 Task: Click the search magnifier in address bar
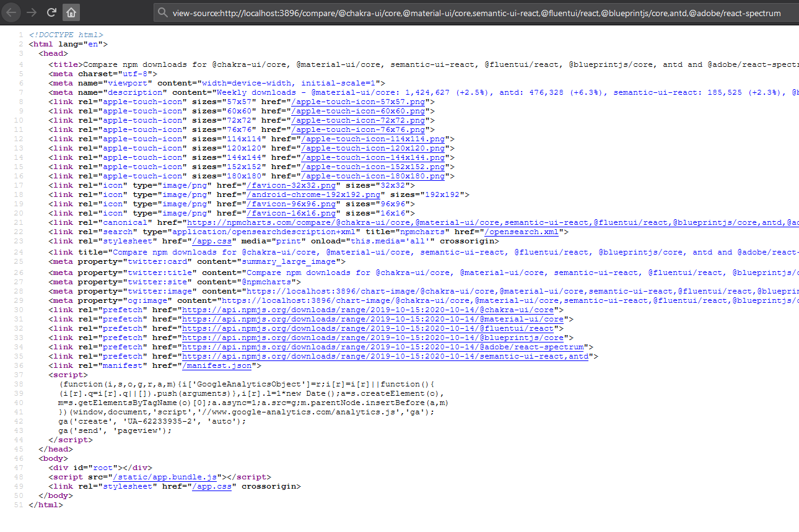[x=163, y=12]
